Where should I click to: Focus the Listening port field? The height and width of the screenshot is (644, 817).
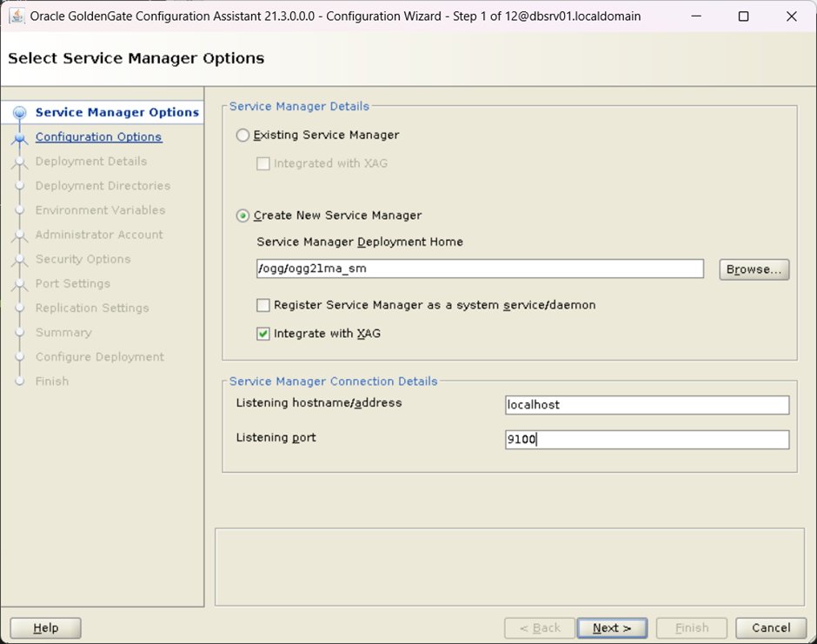point(648,439)
